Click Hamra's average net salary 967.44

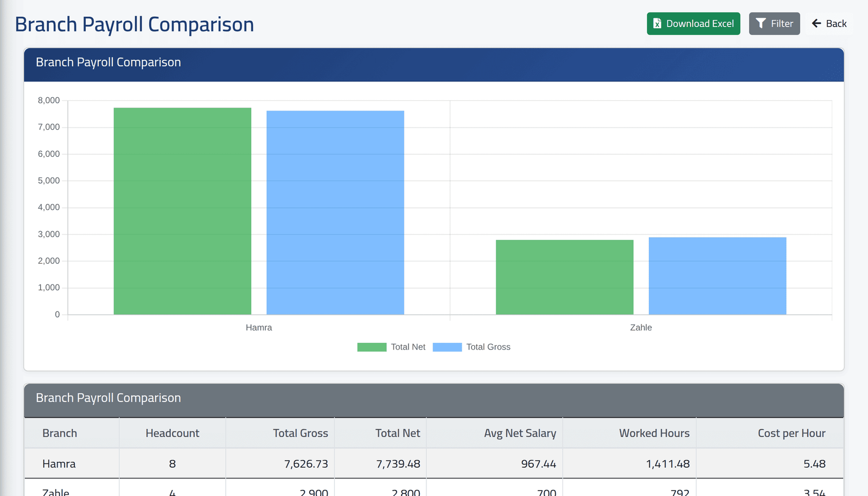point(539,464)
